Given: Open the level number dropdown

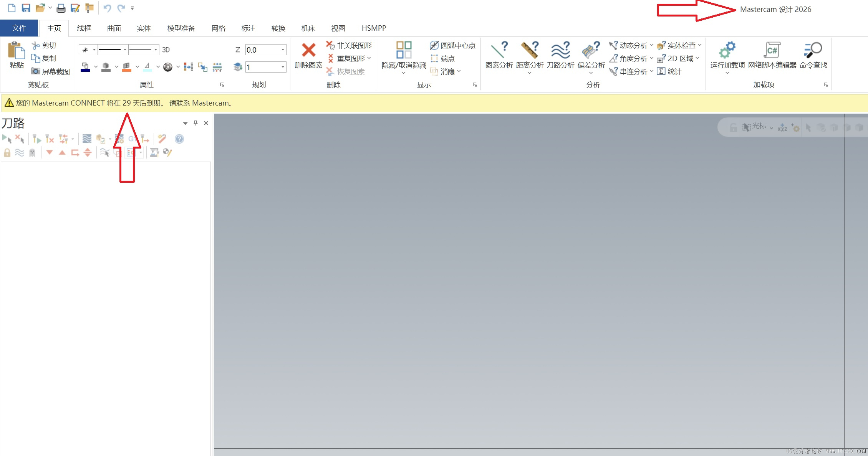Looking at the screenshot, I should (x=283, y=67).
